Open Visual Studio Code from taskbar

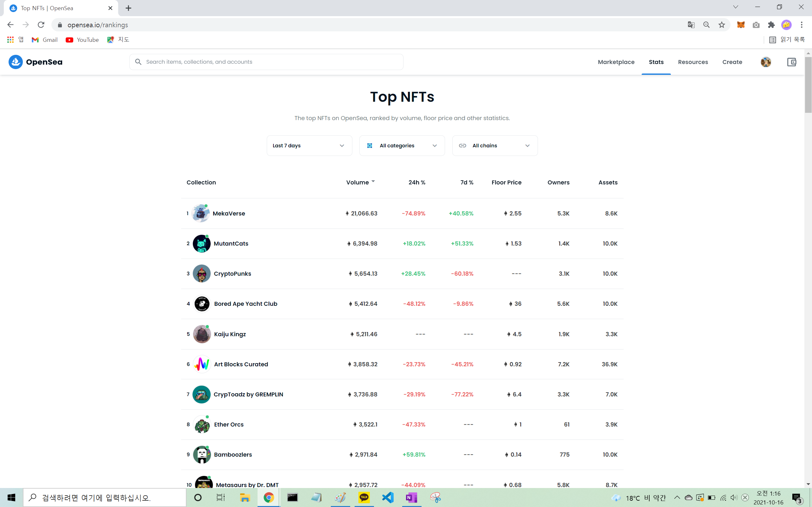tap(388, 497)
